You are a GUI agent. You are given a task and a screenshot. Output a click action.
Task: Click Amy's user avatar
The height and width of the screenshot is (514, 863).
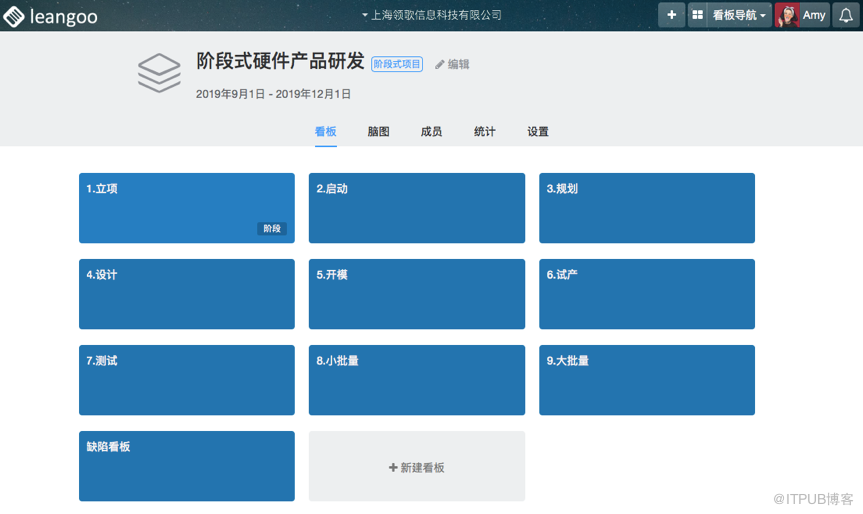(x=787, y=15)
